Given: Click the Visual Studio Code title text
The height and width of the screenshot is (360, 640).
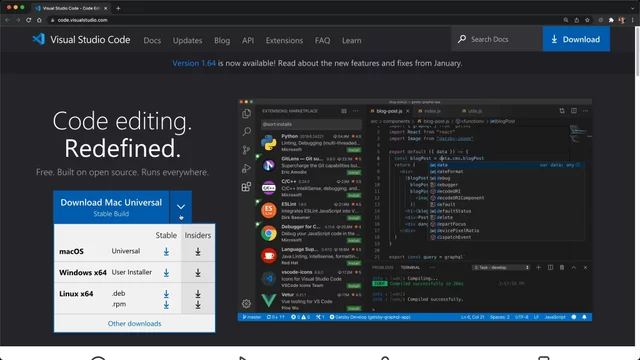Looking at the screenshot, I should pos(90,40).
